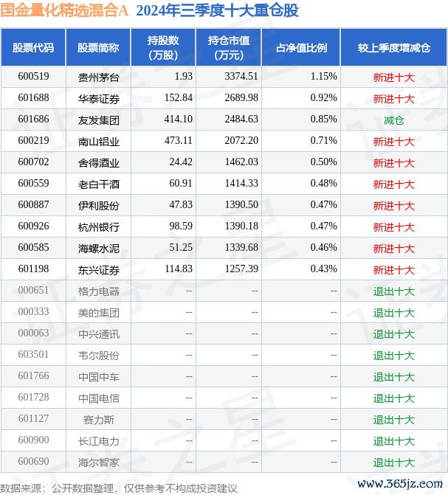Click the 占净值比例 column header
Viewport: 448px width, 495px height.
(x=301, y=47)
